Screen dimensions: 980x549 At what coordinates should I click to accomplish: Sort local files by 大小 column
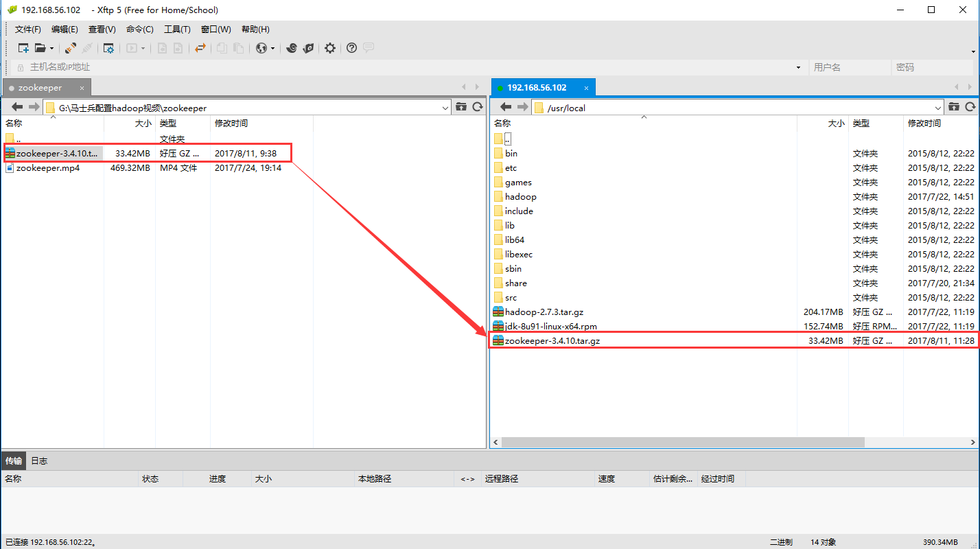tap(130, 124)
